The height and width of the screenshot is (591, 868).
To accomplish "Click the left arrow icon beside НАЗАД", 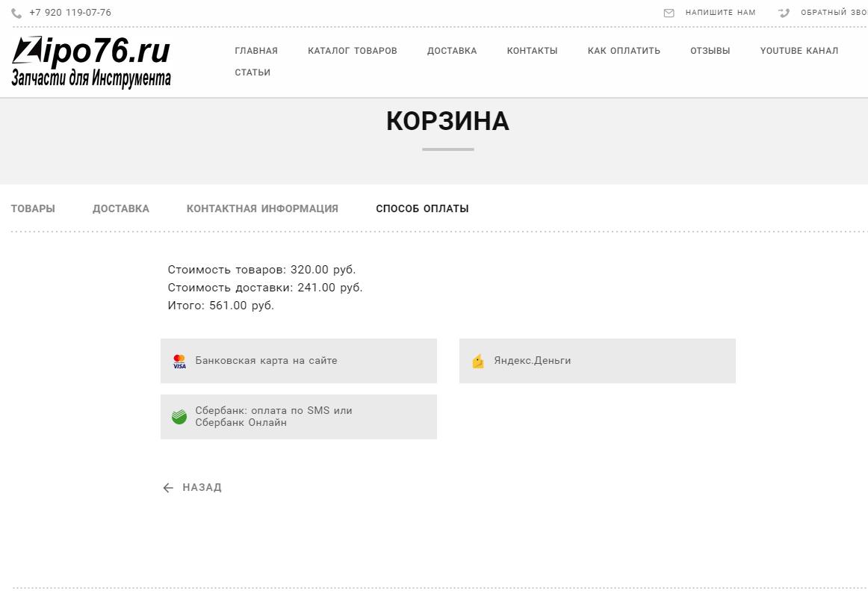I will [167, 487].
